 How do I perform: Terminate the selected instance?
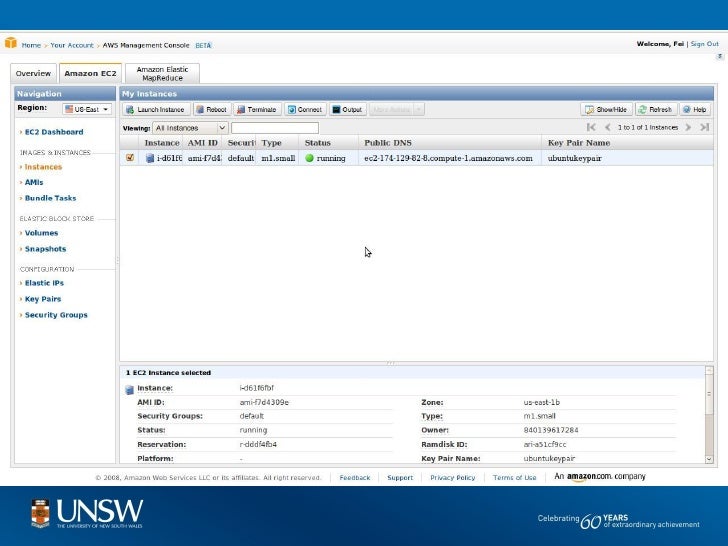coord(257,110)
